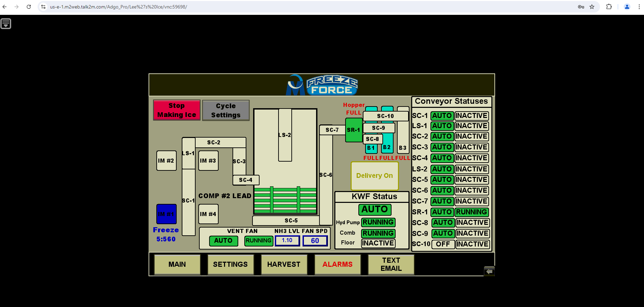Toggle the KWF Status AUTO button
This screenshot has width=644, height=307.
[x=375, y=209]
